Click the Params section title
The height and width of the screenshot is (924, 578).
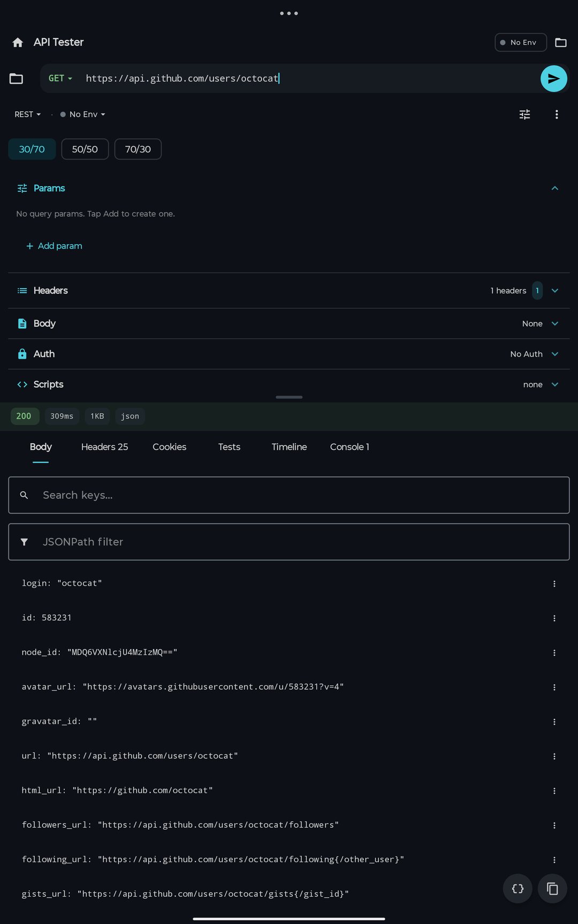coord(49,188)
